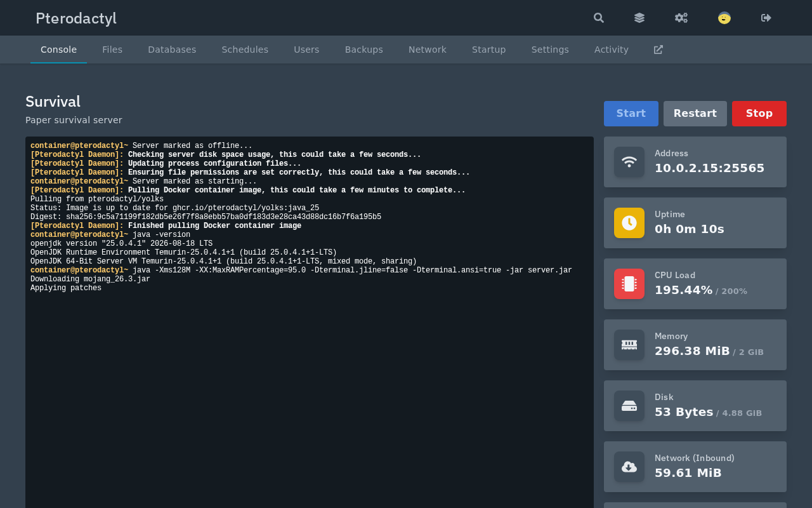The image size is (812, 508).
Task: Go to the Startup tab
Action: click(489, 50)
